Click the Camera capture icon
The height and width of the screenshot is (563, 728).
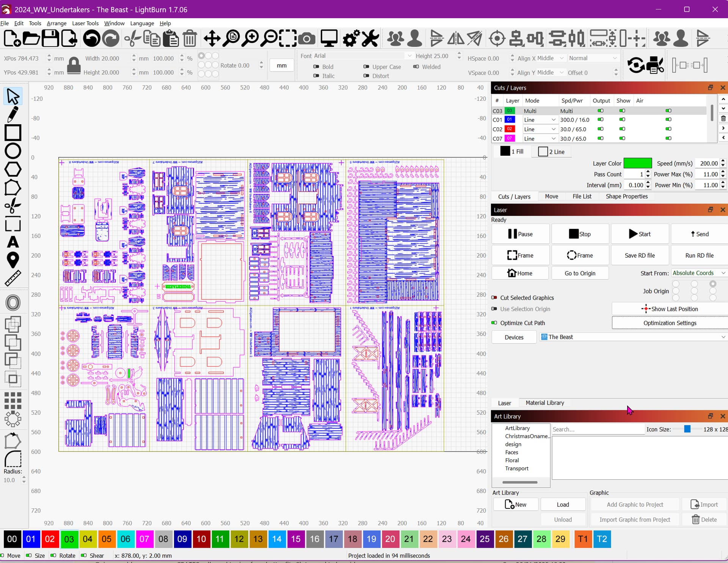pos(307,39)
